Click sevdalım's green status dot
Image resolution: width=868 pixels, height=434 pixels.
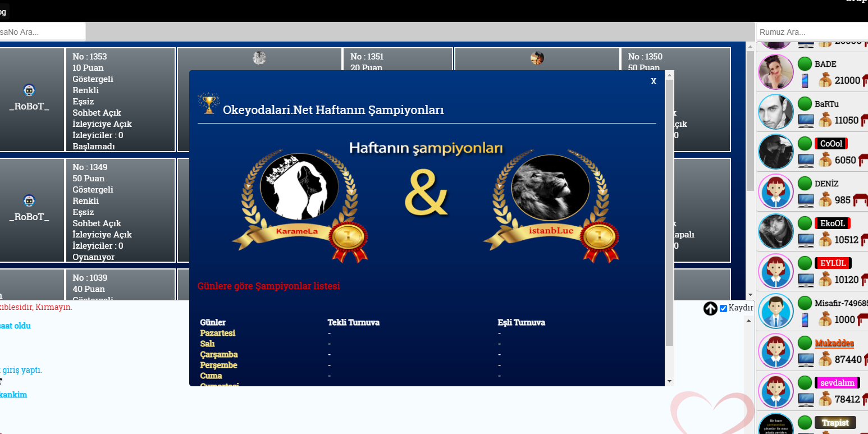tap(805, 383)
